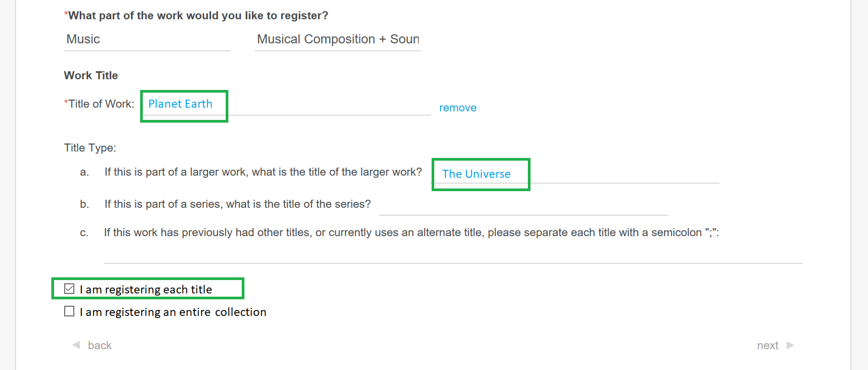Check the 'registering an entire collection' checkbox

pos(69,311)
